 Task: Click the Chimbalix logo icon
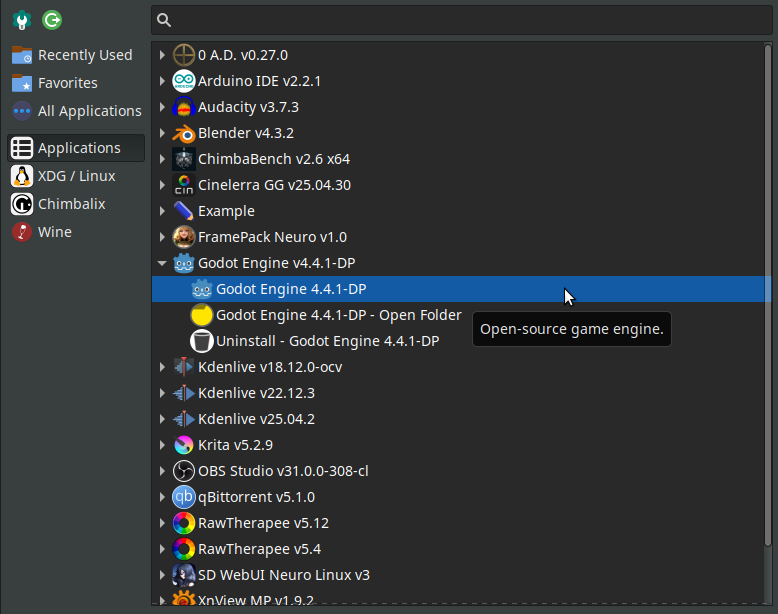(22, 204)
